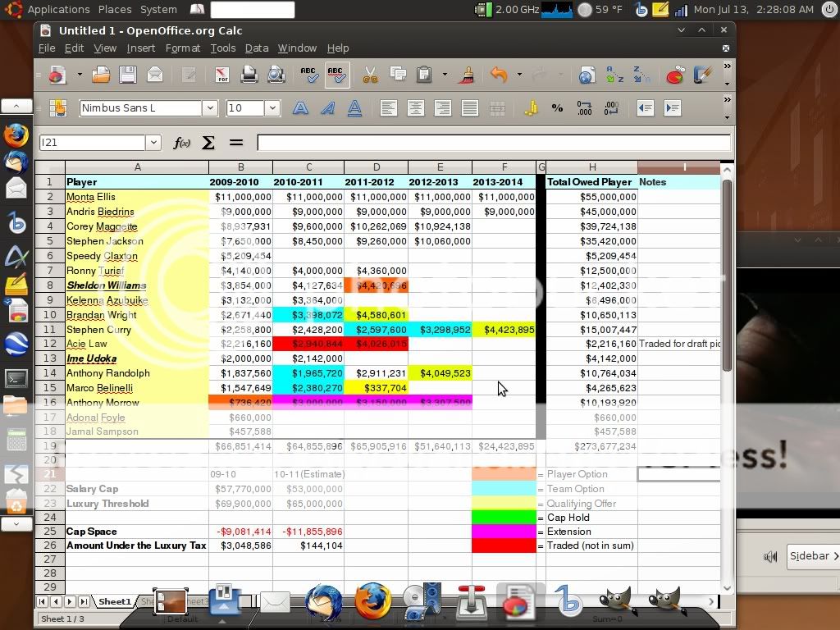Run the spelling check

[308, 75]
